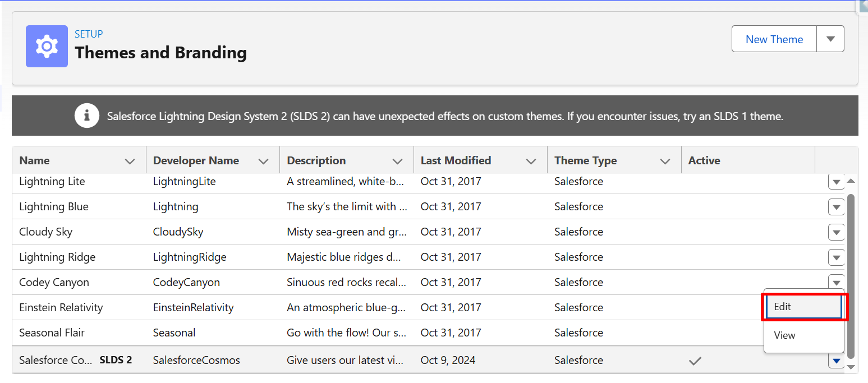
Task: Click the New Theme button
Action: tap(774, 39)
